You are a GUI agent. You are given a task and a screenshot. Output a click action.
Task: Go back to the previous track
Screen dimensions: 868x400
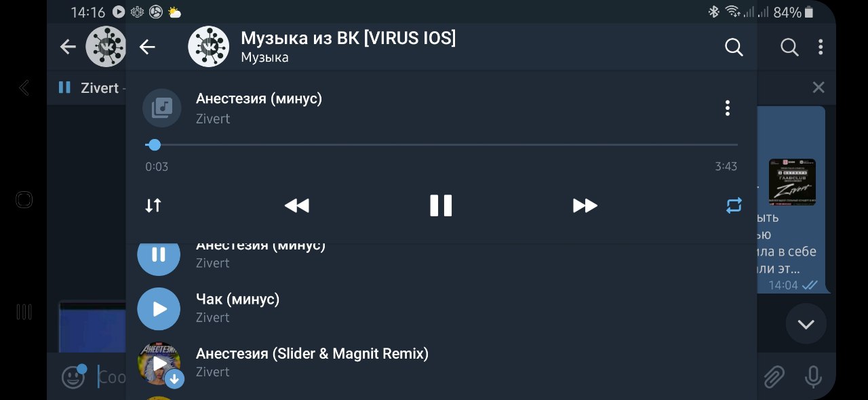(x=296, y=205)
